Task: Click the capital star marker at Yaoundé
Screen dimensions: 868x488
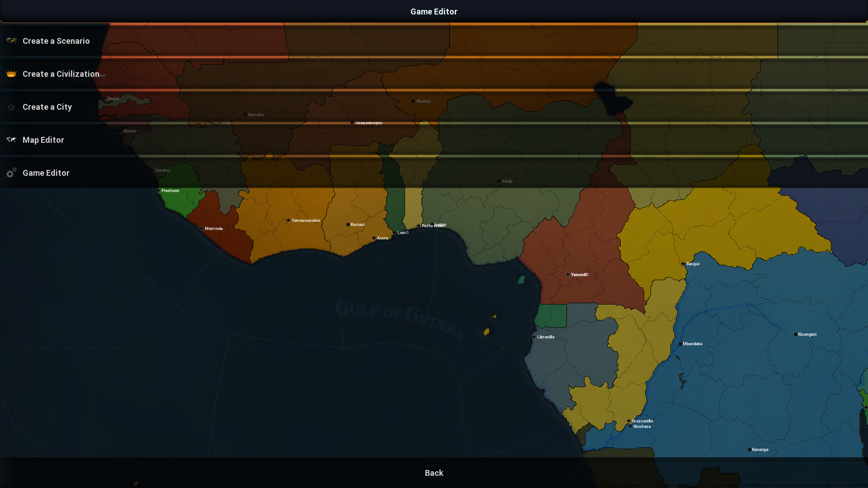Action: click(568, 274)
